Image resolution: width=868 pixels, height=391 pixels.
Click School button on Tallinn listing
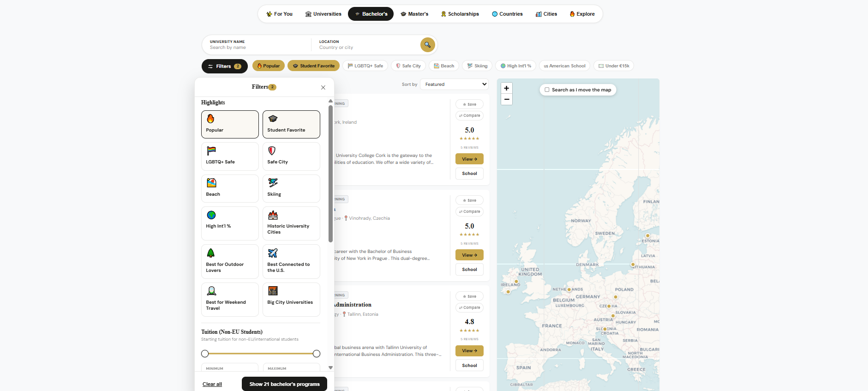(469, 365)
